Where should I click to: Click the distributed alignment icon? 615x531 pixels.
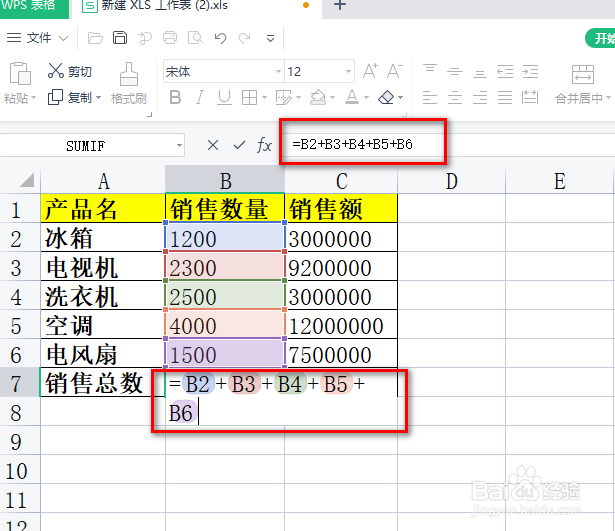[530, 97]
